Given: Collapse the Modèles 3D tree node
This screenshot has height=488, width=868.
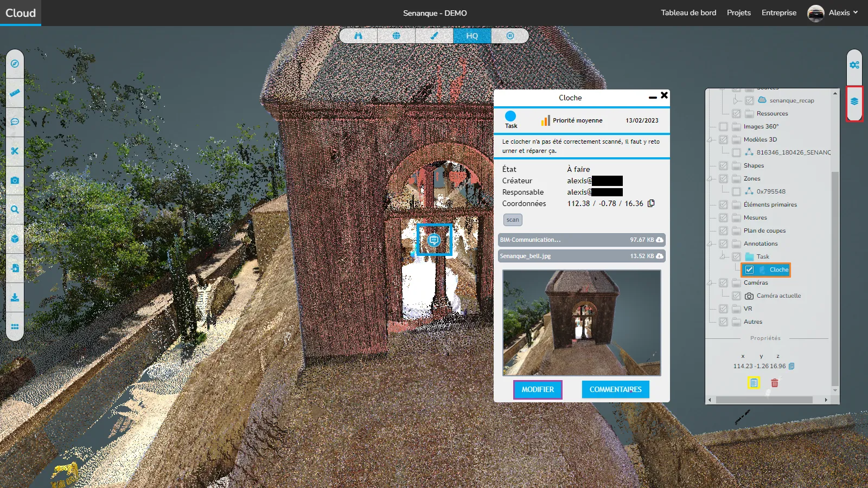Looking at the screenshot, I should pyautogui.click(x=710, y=140).
